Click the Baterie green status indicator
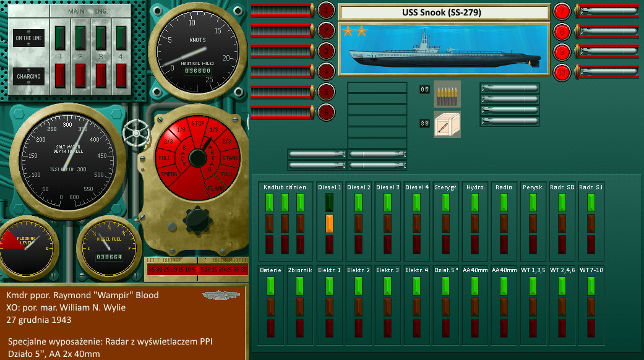 coord(270,285)
